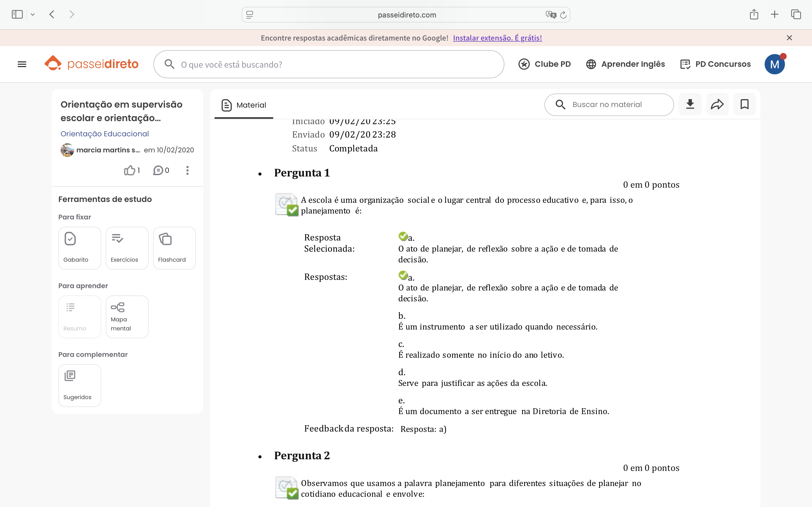Open the Exercícios study tool
The image size is (812, 507).
coord(127,248)
